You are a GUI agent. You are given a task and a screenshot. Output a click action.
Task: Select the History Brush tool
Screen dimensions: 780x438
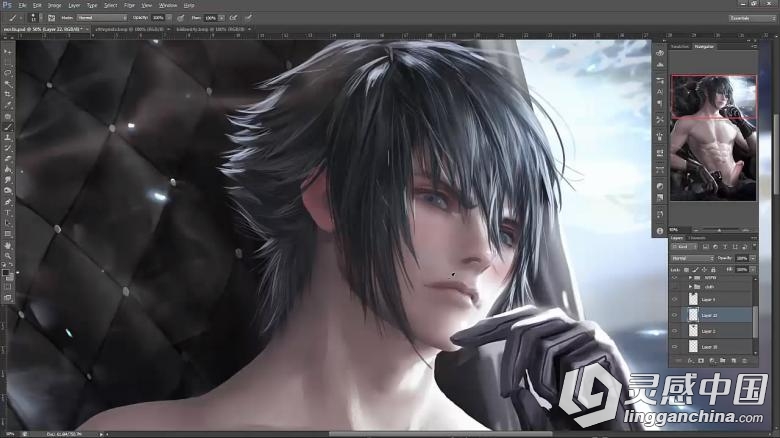click(x=7, y=148)
